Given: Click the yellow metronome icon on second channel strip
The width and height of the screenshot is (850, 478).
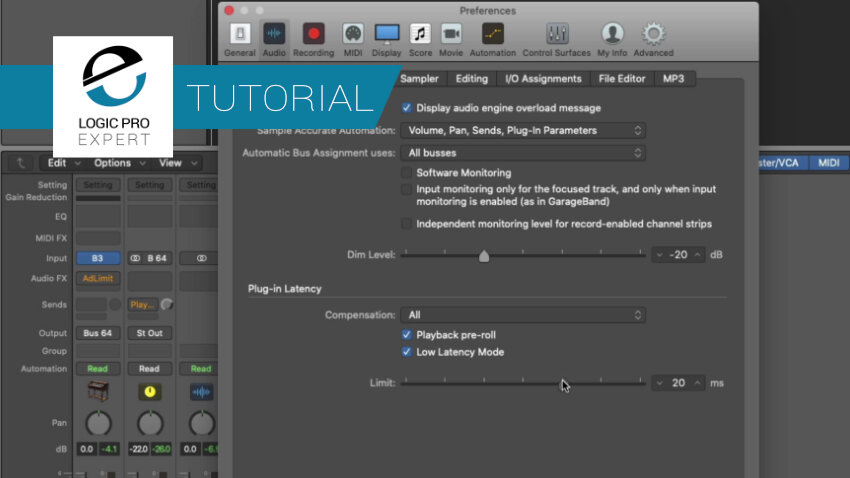Looking at the screenshot, I should pos(150,391).
